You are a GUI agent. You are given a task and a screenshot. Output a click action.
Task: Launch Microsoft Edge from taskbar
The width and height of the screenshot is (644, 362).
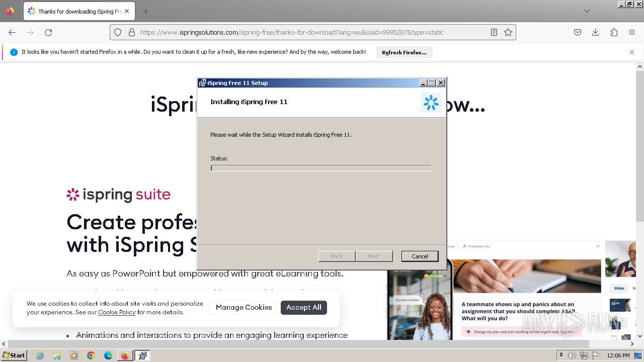click(x=108, y=355)
